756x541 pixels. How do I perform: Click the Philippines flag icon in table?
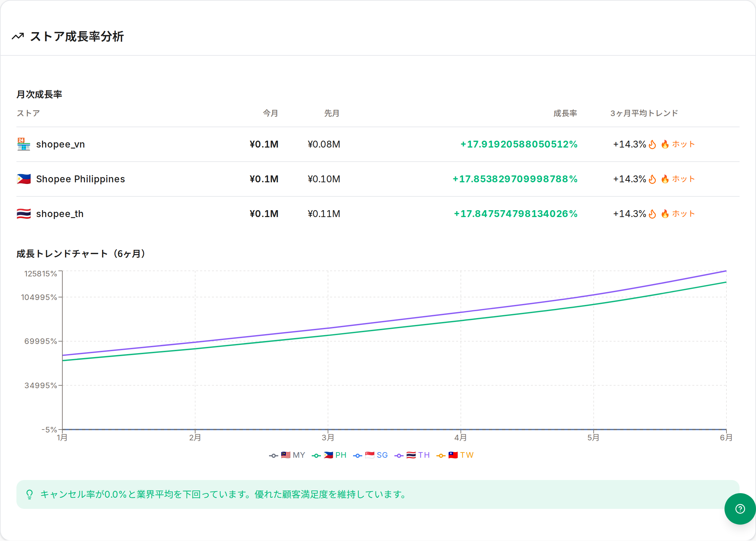click(24, 179)
